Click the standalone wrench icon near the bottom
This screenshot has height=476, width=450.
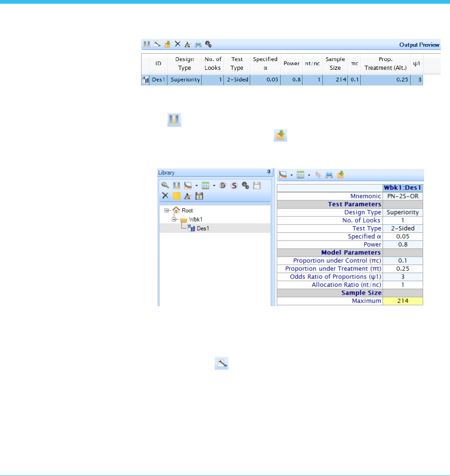[222, 363]
